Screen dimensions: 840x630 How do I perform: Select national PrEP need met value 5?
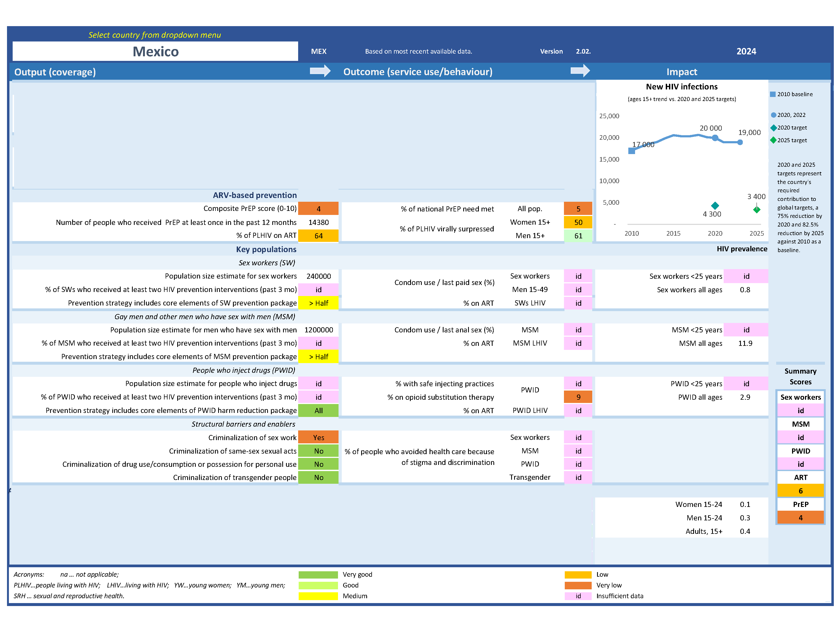[x=578, y=208]
